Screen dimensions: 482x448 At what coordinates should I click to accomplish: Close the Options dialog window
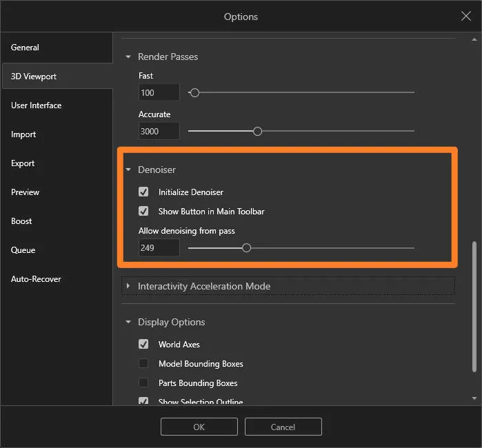(465, 16)
